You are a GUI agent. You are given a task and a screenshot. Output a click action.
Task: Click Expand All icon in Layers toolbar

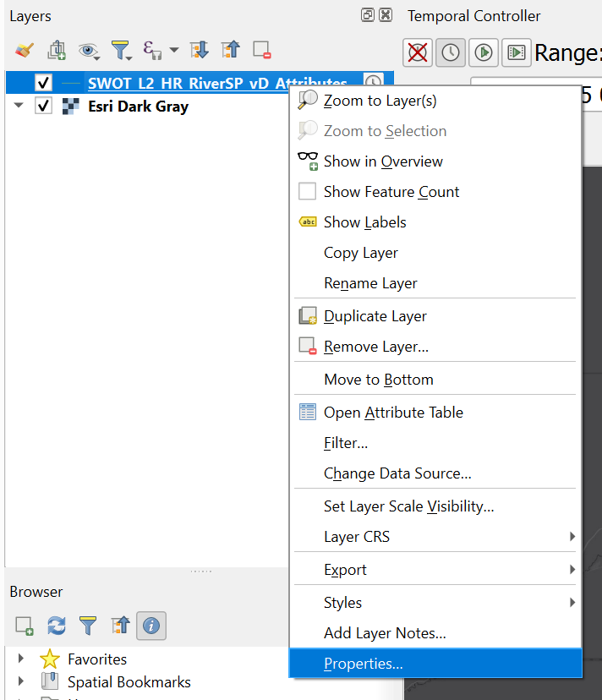(200, 50)
